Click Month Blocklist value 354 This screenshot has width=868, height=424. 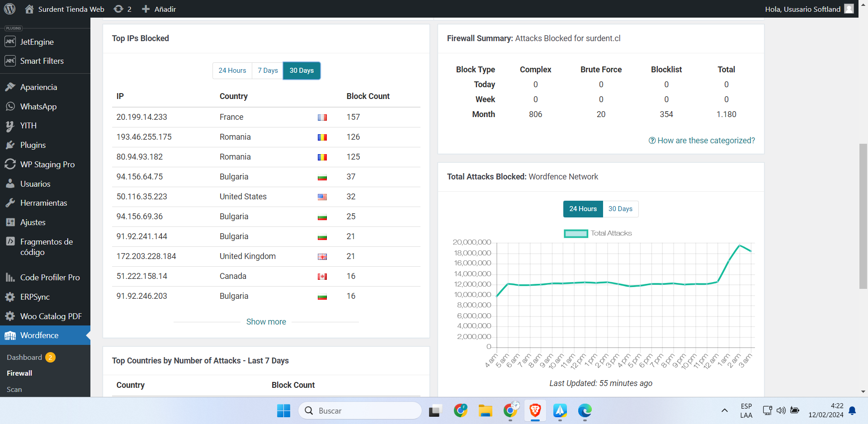point(666,114)
